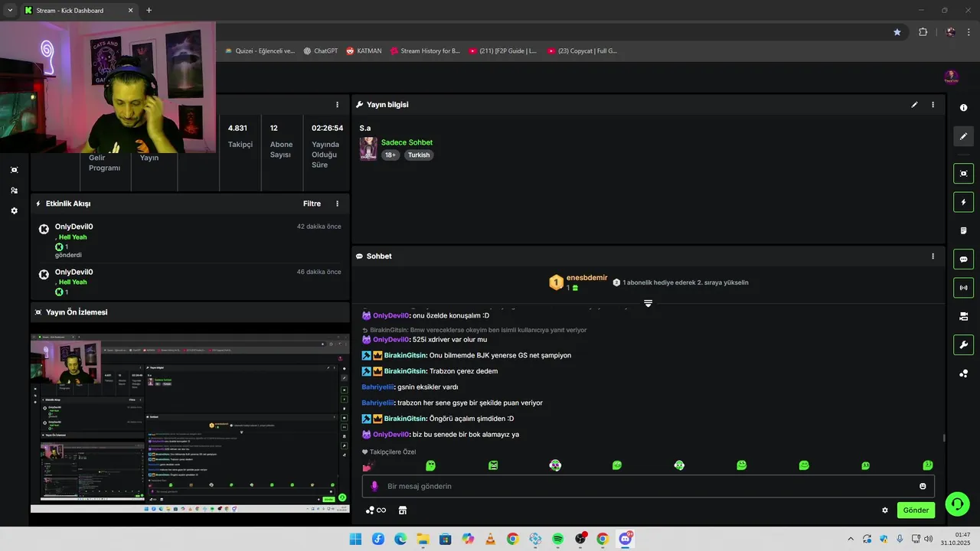Click the chat message input field

(x=648, y=486)
